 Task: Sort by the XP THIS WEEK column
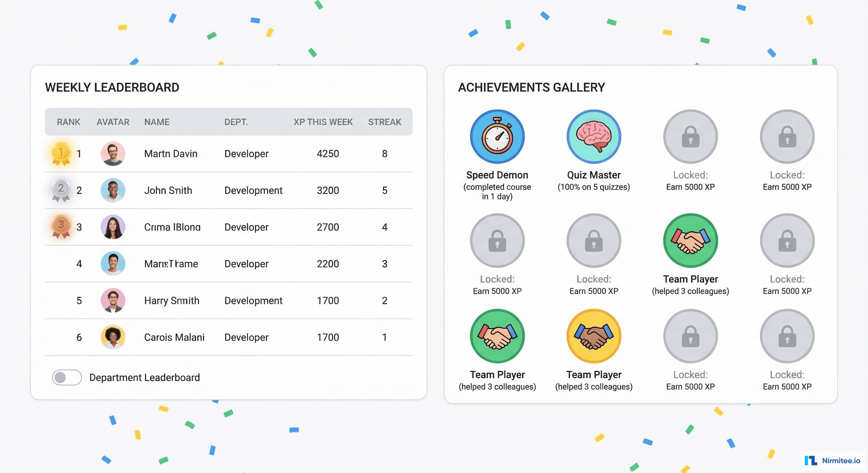(322, 122)
